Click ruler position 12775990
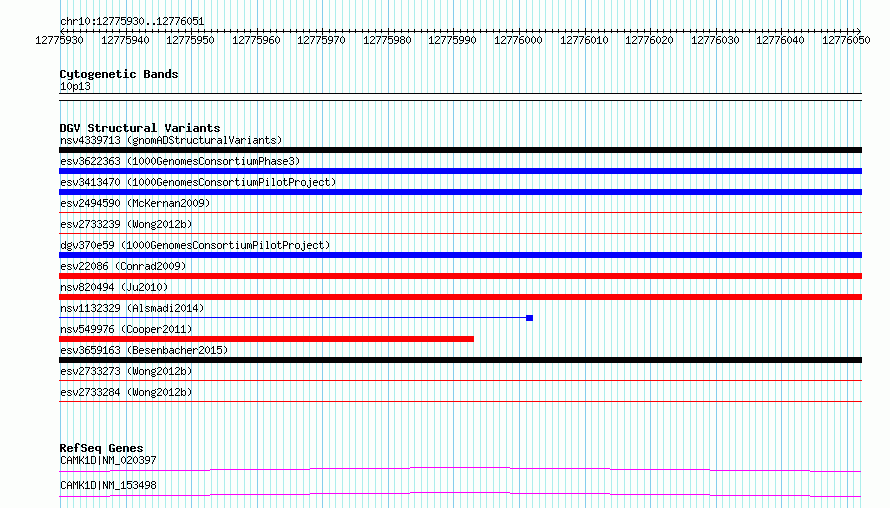Viewport: 890px width, 508px height. point(452,40)
